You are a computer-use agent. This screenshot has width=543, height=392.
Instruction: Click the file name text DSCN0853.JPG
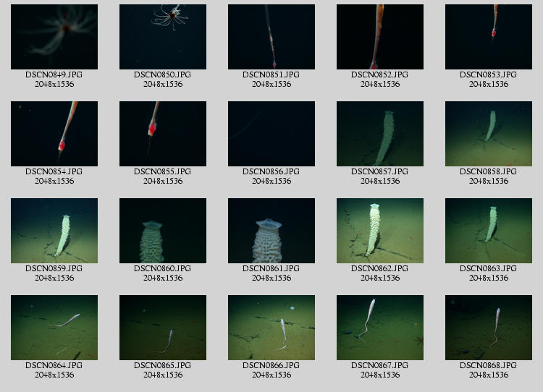coord(489,74)
